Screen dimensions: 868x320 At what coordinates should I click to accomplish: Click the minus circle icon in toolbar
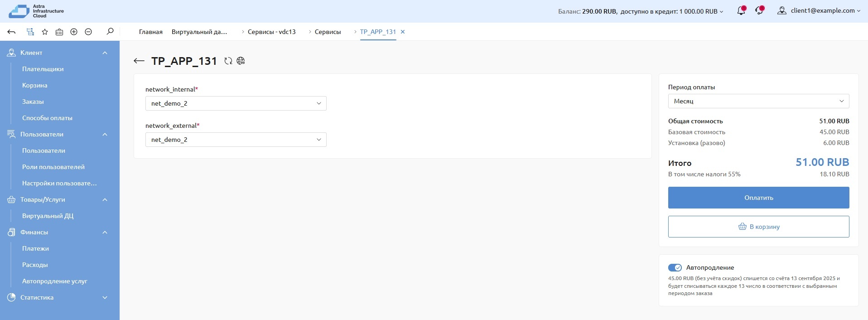[x=88, y=32]
